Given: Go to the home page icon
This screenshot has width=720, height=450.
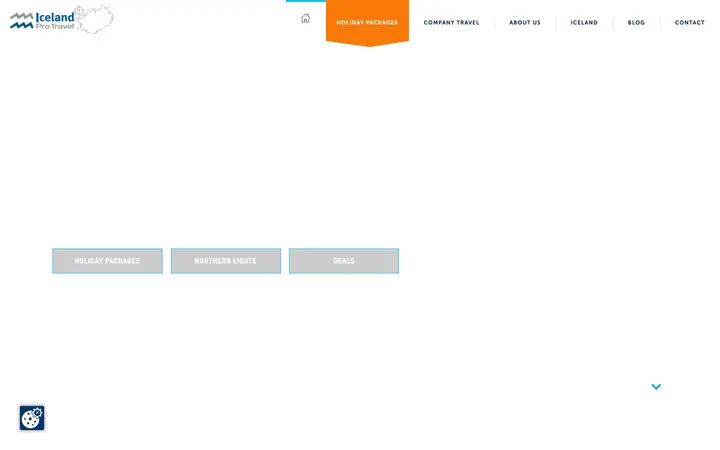Looking at the screenshot, I should [305, 18].
